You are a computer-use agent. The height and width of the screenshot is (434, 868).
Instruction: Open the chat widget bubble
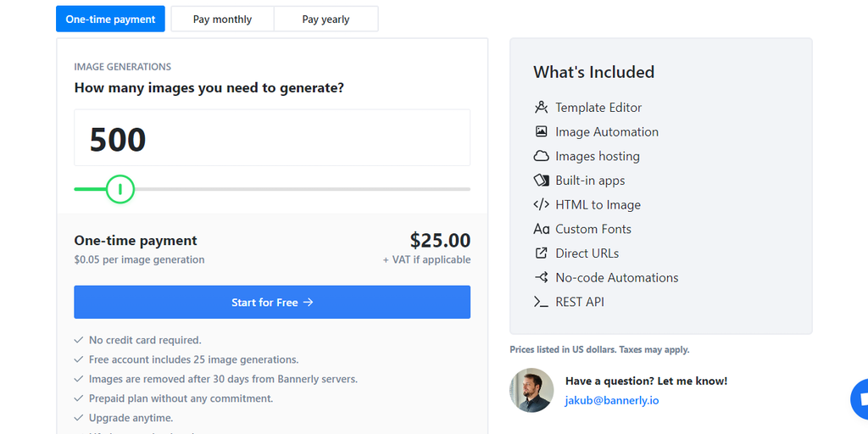click(x=860, y=399)
